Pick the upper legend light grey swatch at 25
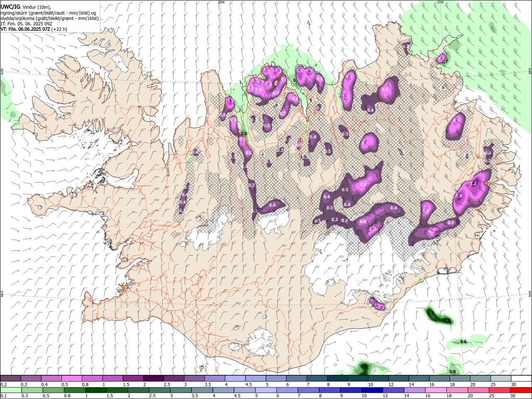 (501, 378)
